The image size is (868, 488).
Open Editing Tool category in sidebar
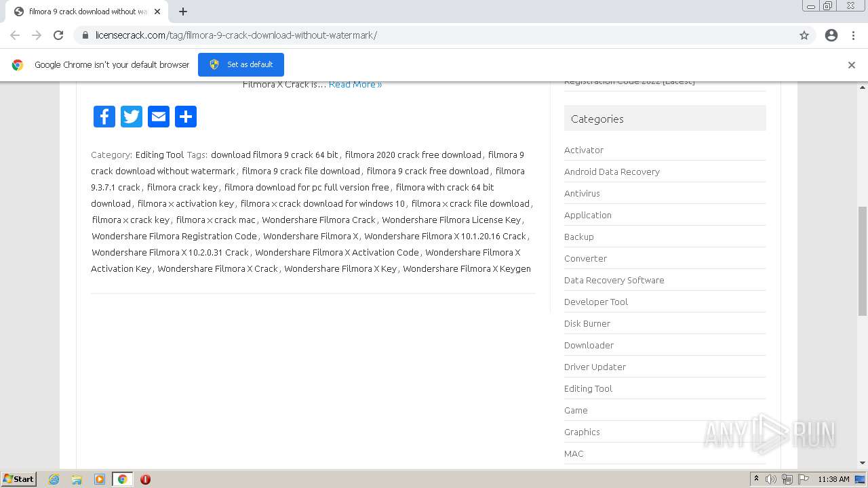pos(588,388)
